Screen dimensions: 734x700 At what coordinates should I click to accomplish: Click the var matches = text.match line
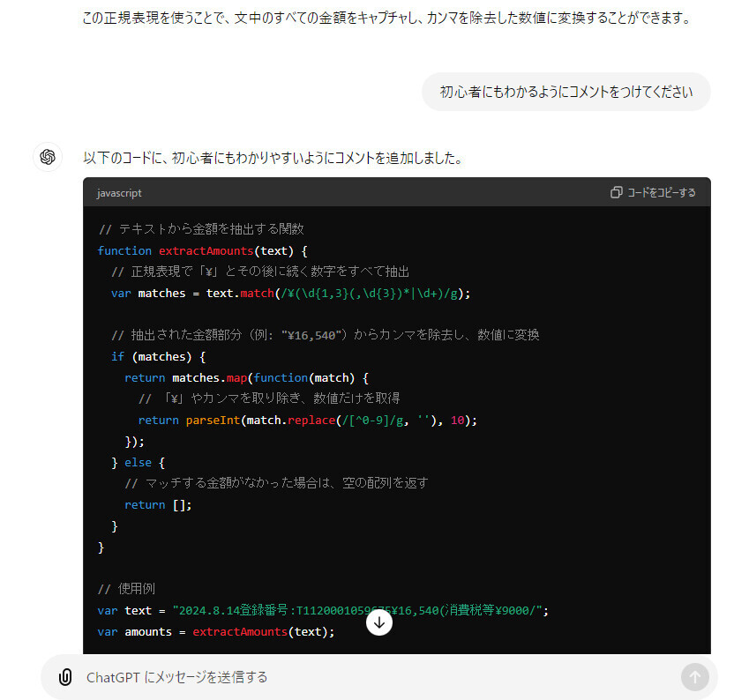291,294
